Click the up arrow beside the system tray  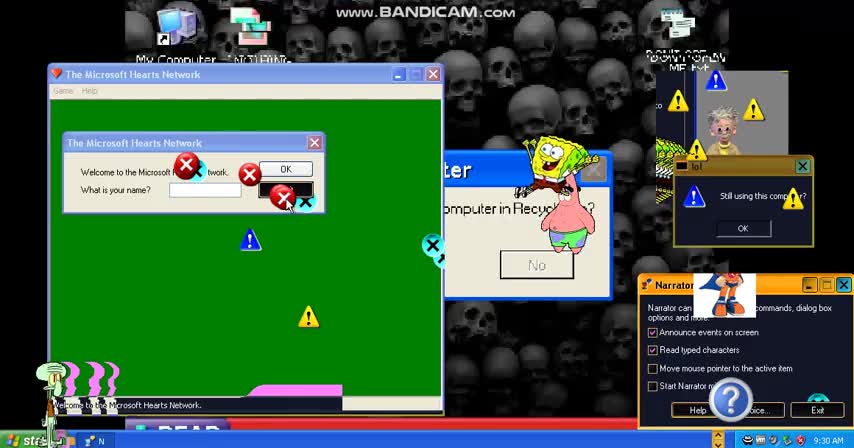[718, 435]
